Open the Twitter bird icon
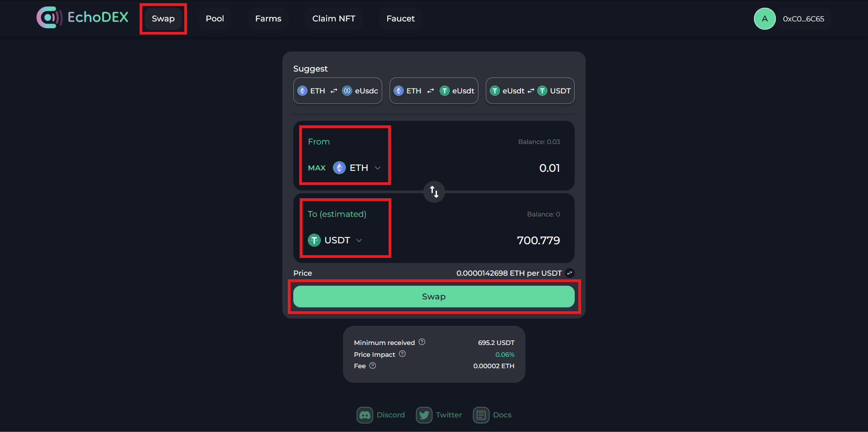Screen dimensions: 868x432 424,415
